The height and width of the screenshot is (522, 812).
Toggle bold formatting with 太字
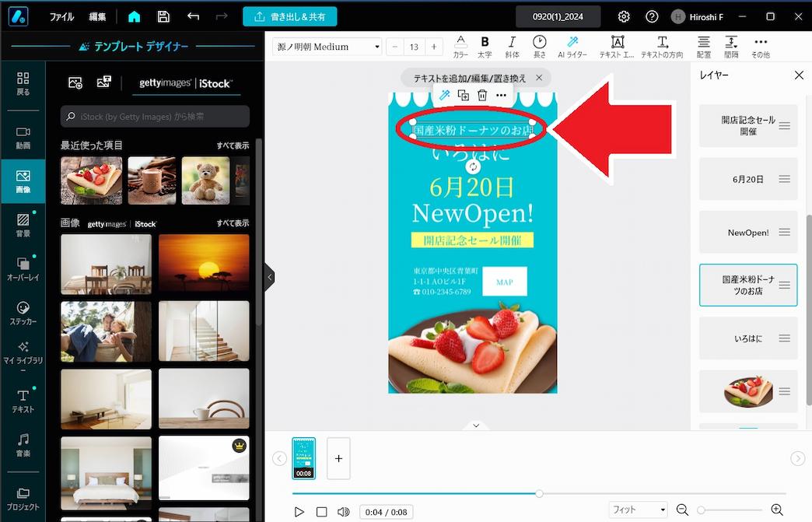[x=485, y=45]
